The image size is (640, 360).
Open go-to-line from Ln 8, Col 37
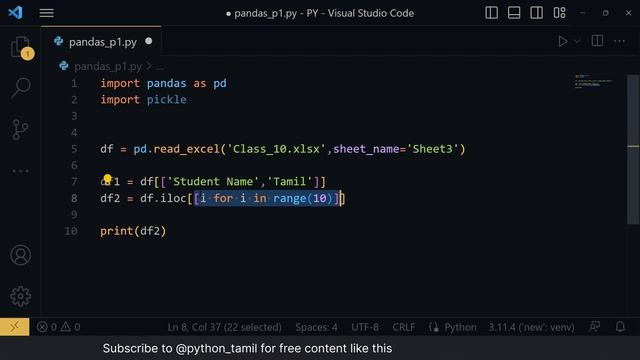point(224,327)
